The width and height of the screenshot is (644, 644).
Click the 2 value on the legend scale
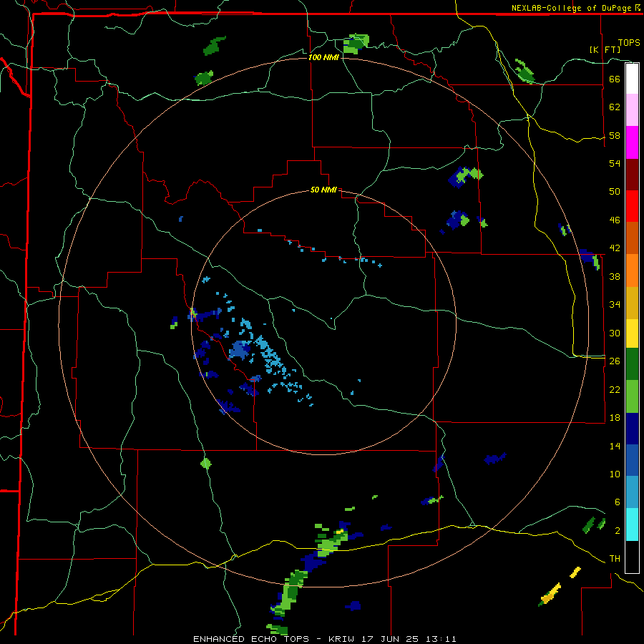click(618, 531)
